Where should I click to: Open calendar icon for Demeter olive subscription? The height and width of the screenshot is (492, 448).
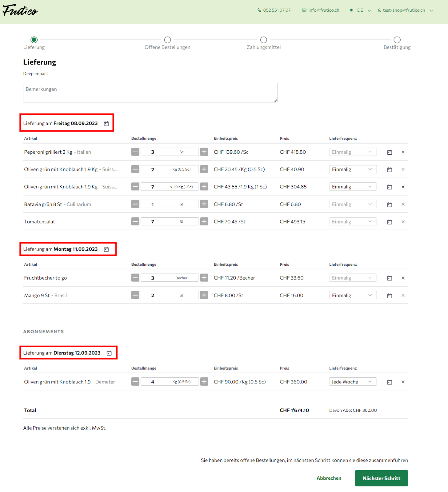point(390,382)
